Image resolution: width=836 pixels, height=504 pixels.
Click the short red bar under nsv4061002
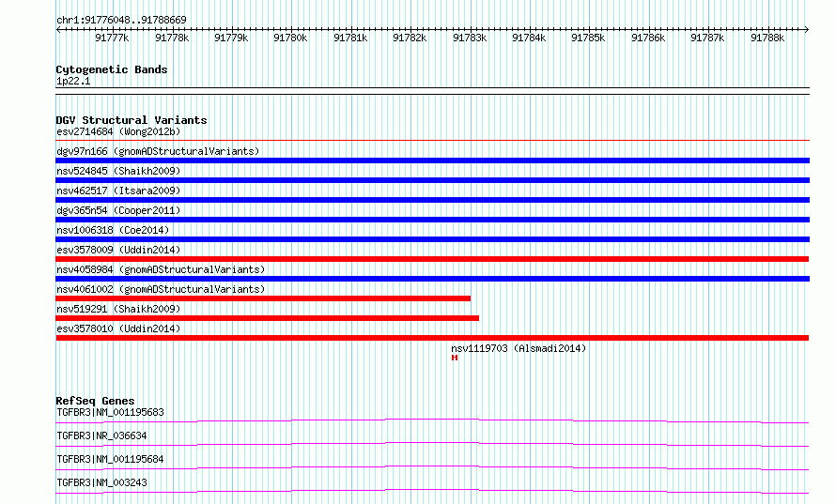click(263, 298)
